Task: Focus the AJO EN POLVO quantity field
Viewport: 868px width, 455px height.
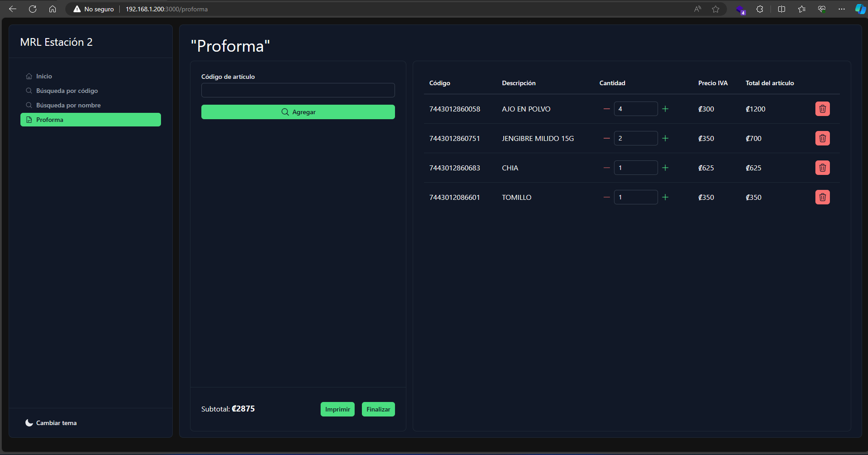Action: 636,109
